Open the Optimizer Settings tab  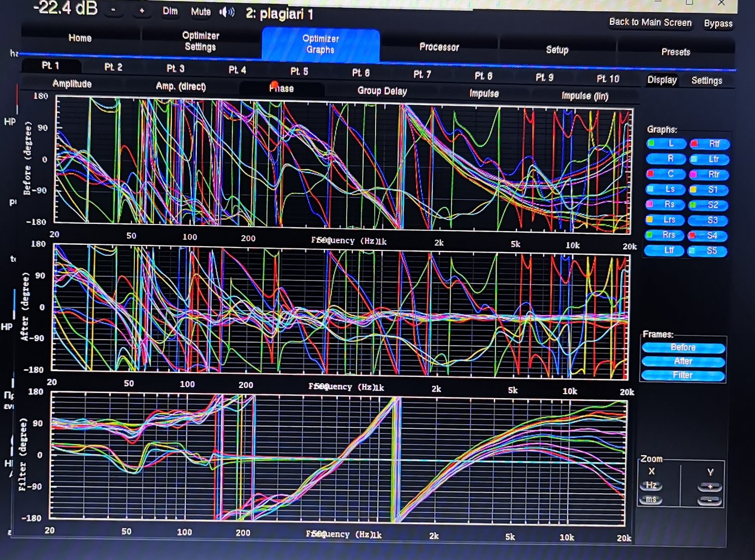click(x=200, y=41)
